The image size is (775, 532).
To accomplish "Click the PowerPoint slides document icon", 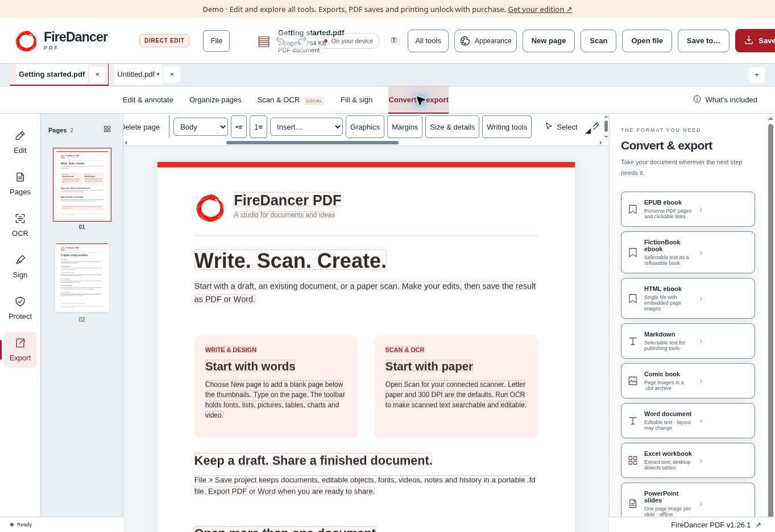I will [633, 504].
